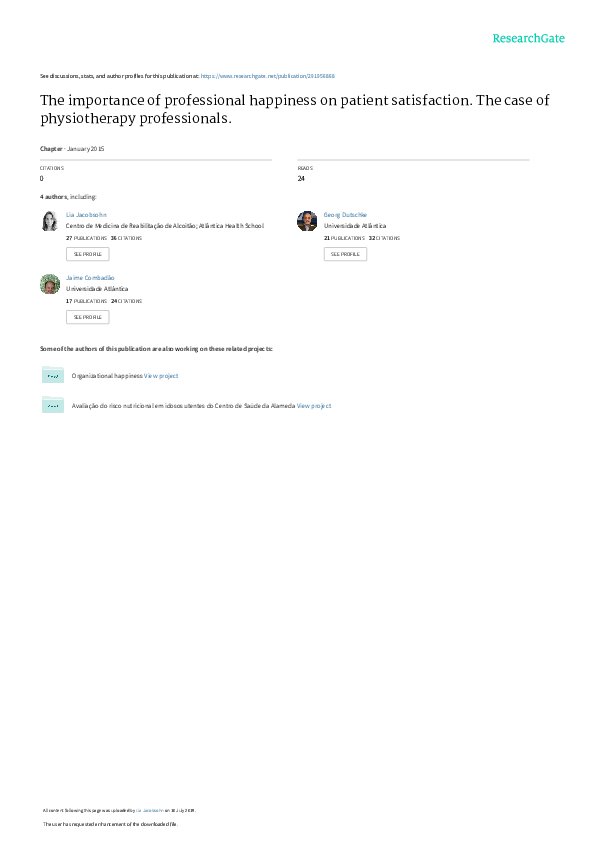Click Jaime Combadão's profile photo
Viewport: 595px width, 841px height.
click(x=50, y=284)
